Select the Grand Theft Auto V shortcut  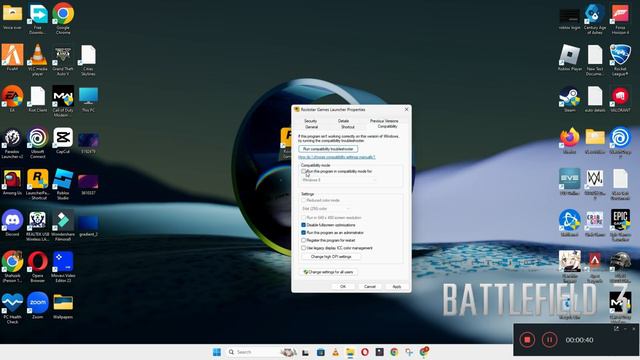pos(63,60)
